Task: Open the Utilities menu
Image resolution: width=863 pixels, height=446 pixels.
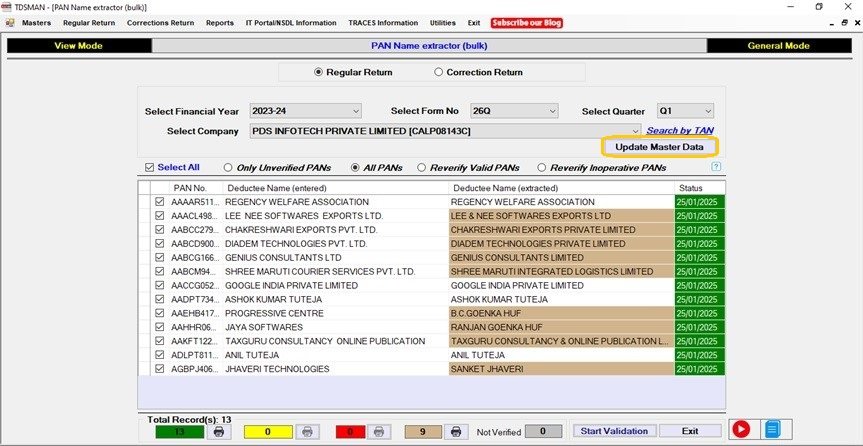Action: pos(443,23)
